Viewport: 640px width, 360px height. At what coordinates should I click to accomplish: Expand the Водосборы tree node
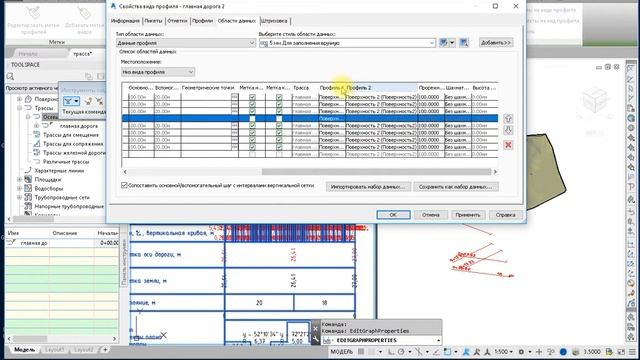19,188
